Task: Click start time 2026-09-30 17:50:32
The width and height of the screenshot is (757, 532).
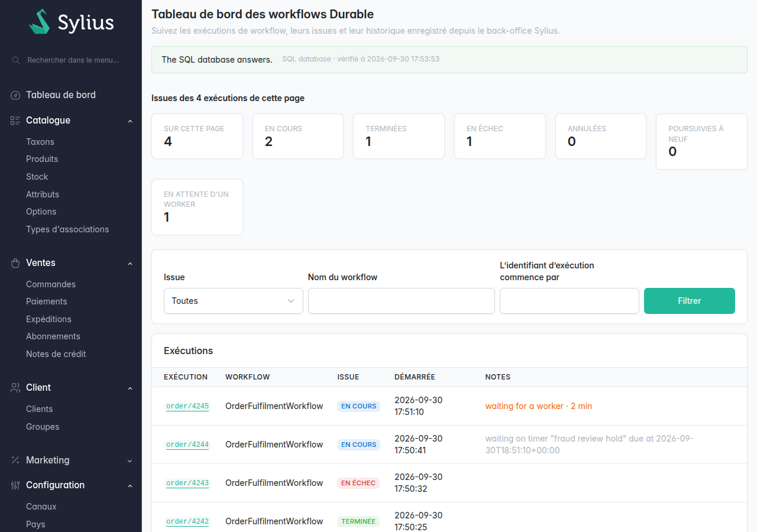Action: point(419,483)
